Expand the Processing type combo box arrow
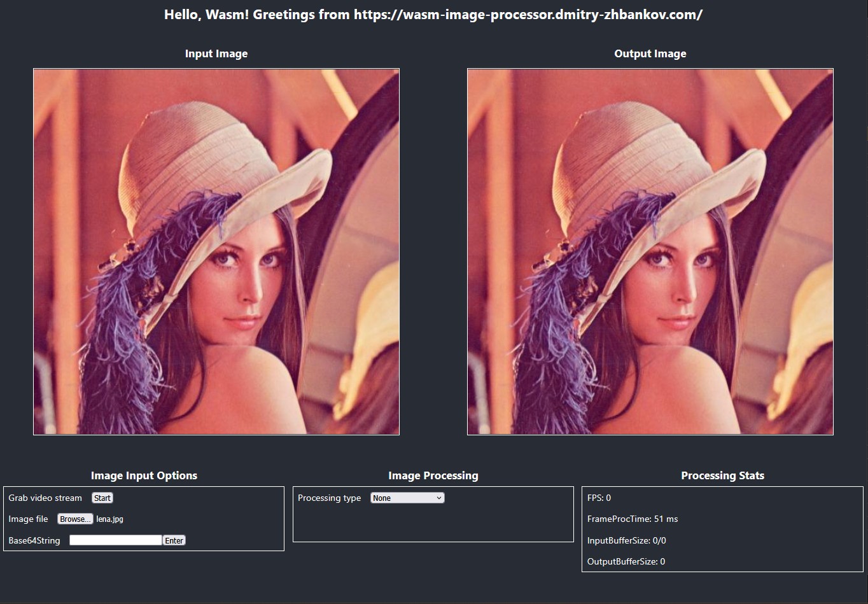 438,498
